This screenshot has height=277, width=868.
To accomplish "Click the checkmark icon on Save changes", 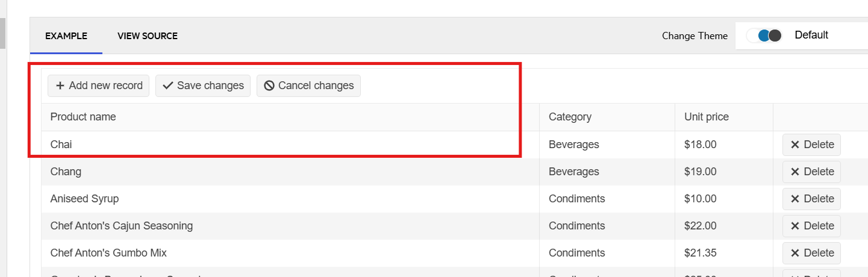I will pyautogui.click(x=168, y=86).
